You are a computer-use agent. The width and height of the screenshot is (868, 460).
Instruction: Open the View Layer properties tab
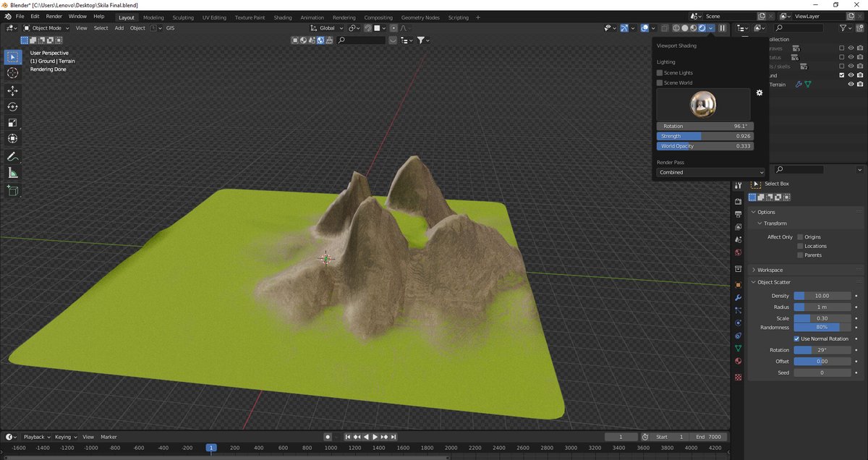click(x=738, y=226)
